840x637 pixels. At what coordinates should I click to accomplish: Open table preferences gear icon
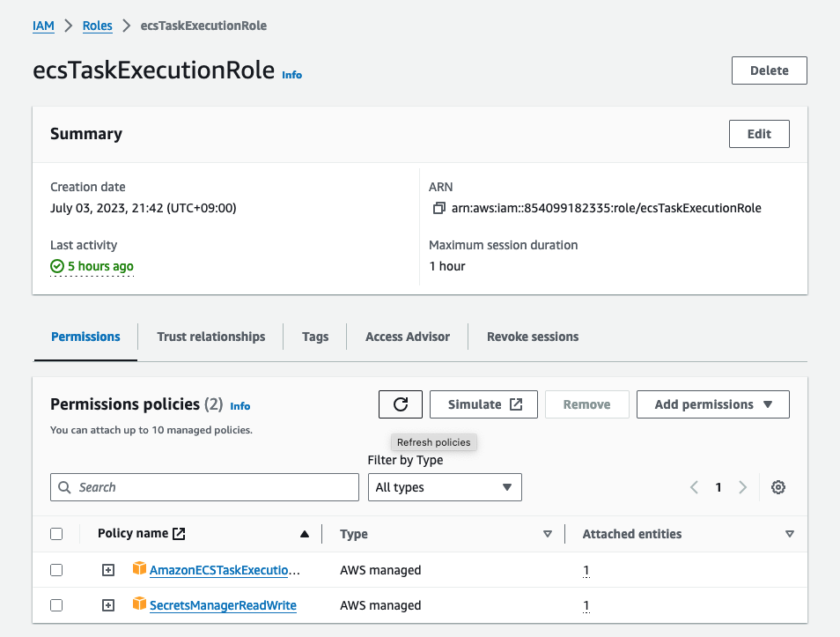777,487
